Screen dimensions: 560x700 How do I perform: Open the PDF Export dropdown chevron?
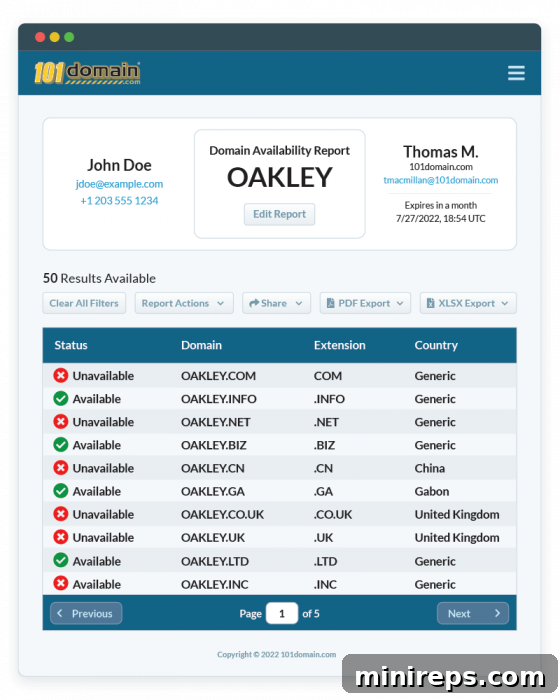(400, 303)
